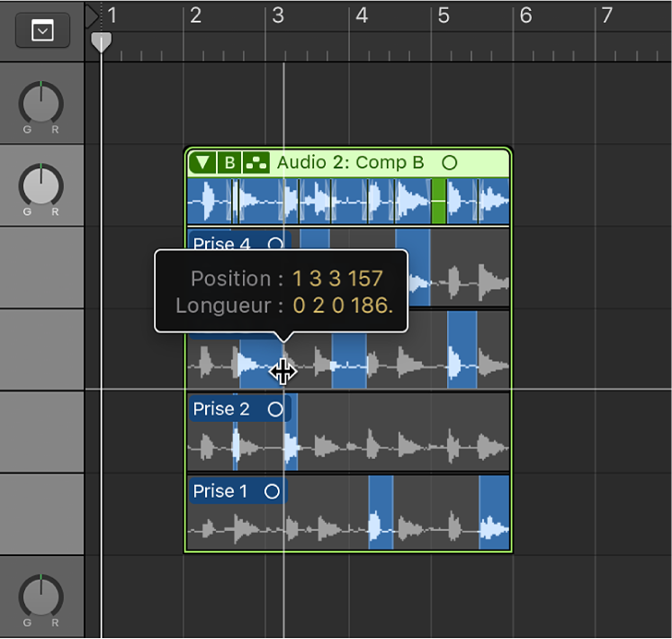The height and width of the screenshot is (639, 672).
Task: Click the bottom track's gain knob
Action: coord(41,597)
